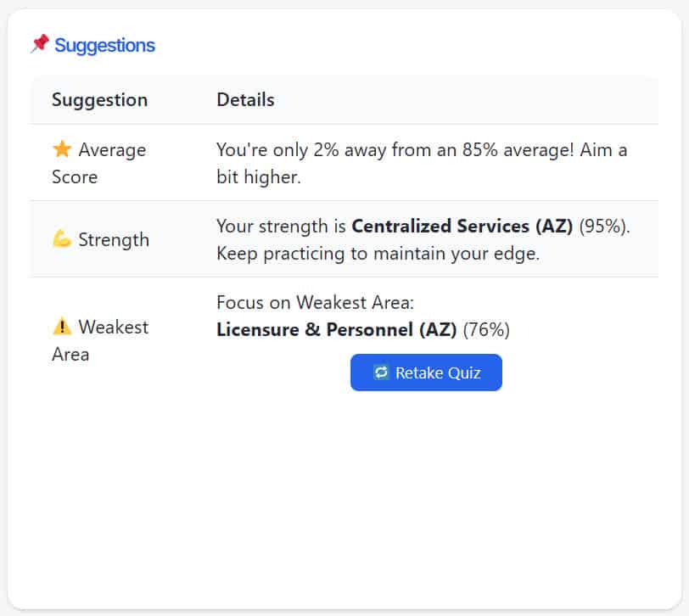The image size is (689, 616).
Task: Click the 'Keep practicing to maintain your edge' text
Action: coord(378,254)
